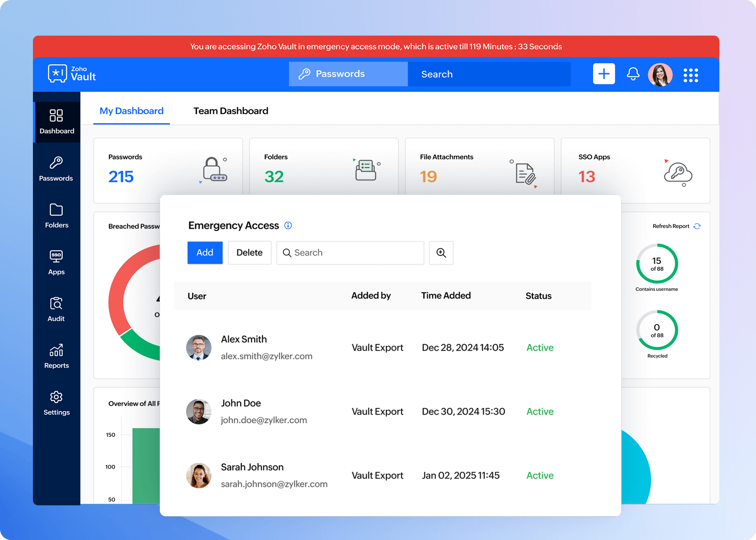Open the Audit log panel

[56, 309]
